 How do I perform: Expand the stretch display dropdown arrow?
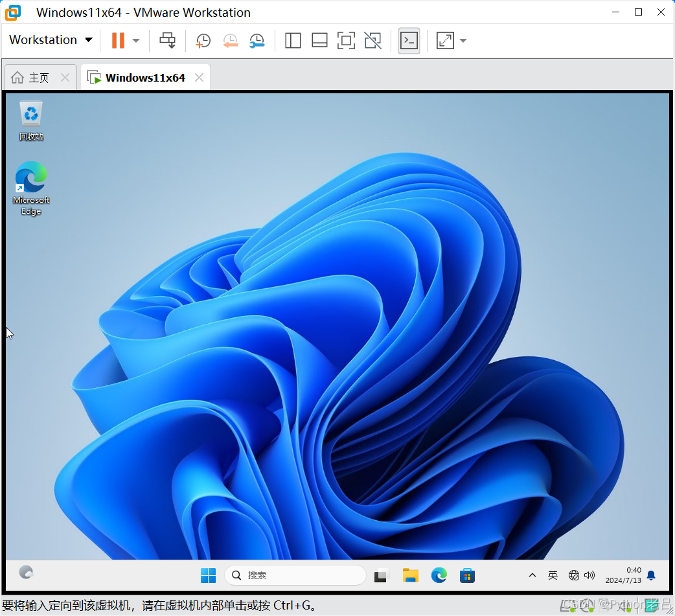coord(463,40)
